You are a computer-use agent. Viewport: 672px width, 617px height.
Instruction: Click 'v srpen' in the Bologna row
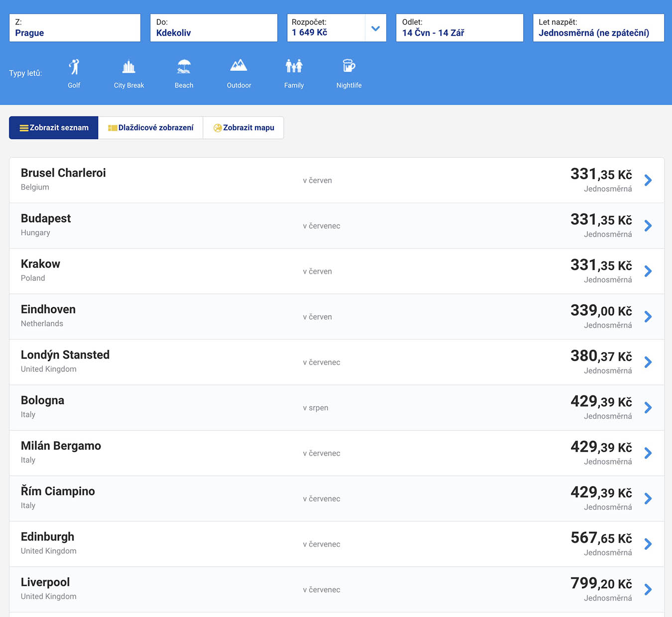click(316, 408)
